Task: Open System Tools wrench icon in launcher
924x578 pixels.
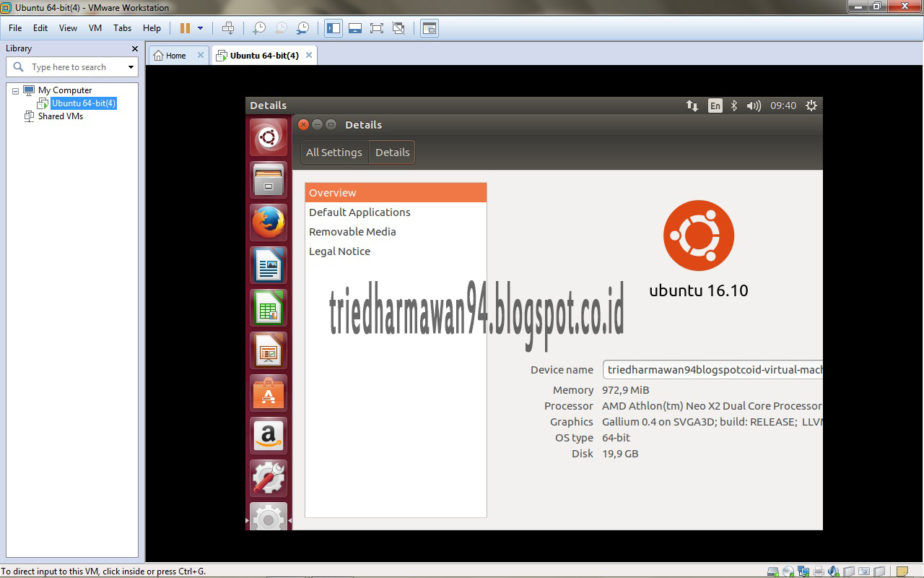Action: [269, 478]
